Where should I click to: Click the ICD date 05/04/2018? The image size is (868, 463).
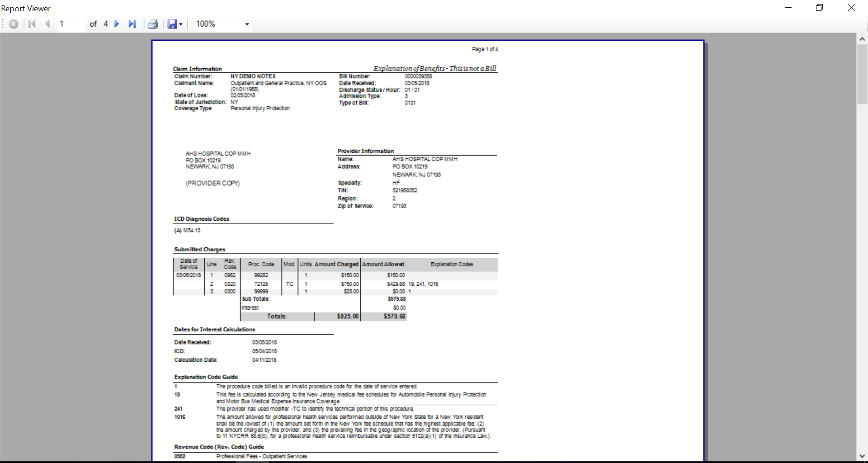pyautogui.click(x=264, y=351)
